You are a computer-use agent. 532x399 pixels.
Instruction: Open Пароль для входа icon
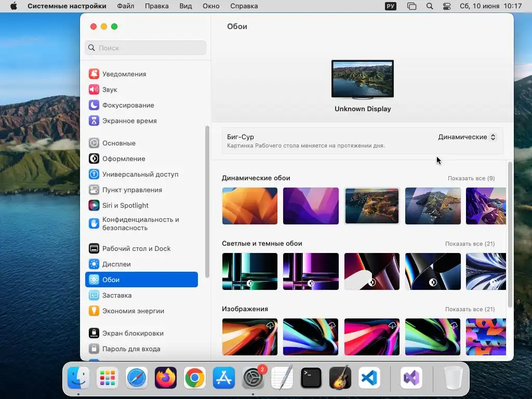click(x=94, y=349)
